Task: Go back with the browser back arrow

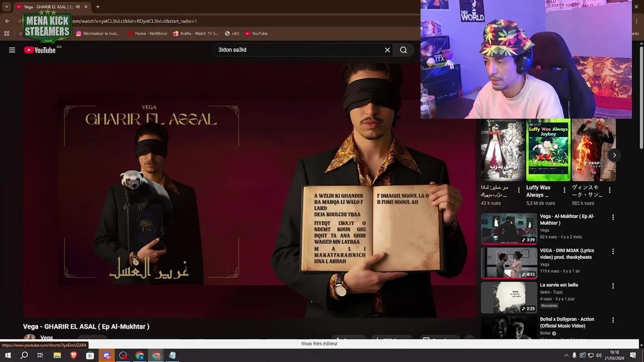Action: (x=7, y=21)
